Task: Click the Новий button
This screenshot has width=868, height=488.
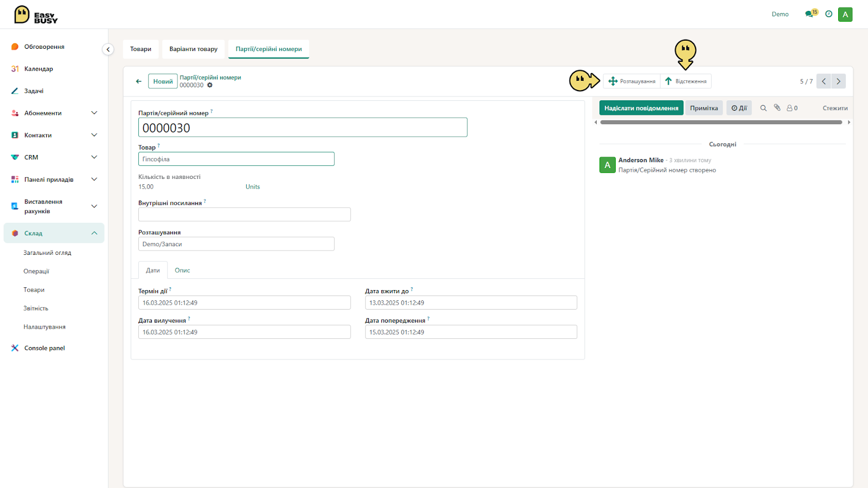Action: (163, 81)
